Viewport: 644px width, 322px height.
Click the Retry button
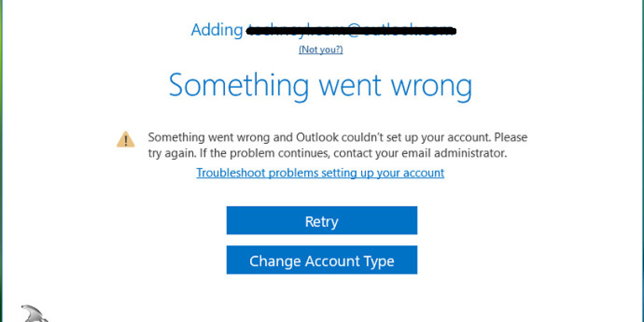click(321, 221)
